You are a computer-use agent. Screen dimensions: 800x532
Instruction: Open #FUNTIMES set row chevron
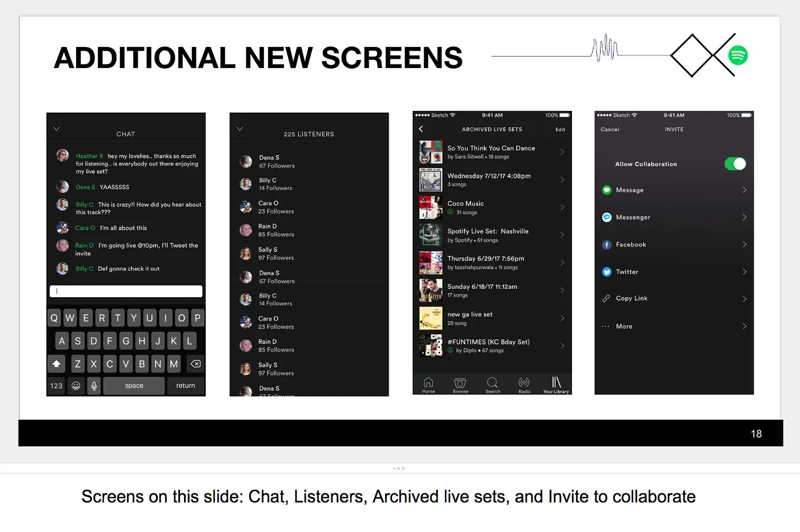tap(562, 346)
